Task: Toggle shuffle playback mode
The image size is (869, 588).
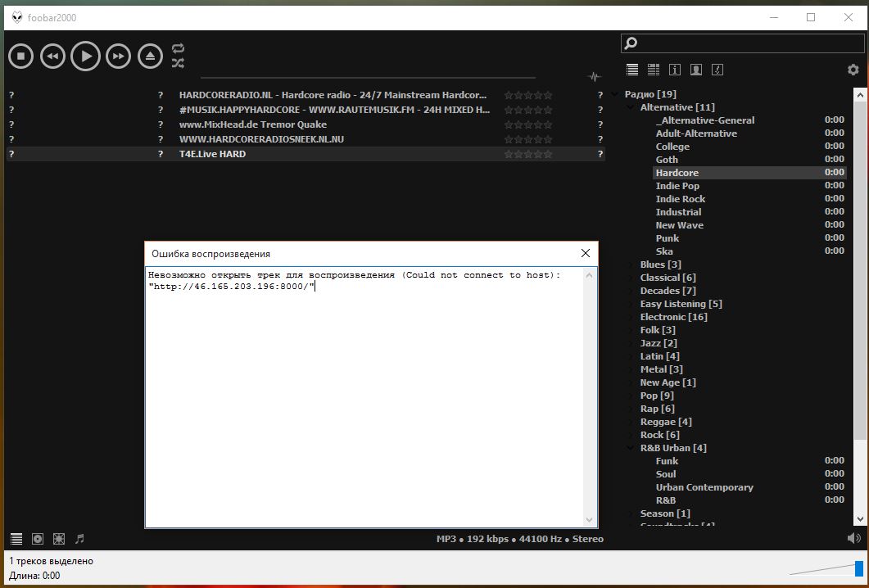Action: tap(179, 63)
